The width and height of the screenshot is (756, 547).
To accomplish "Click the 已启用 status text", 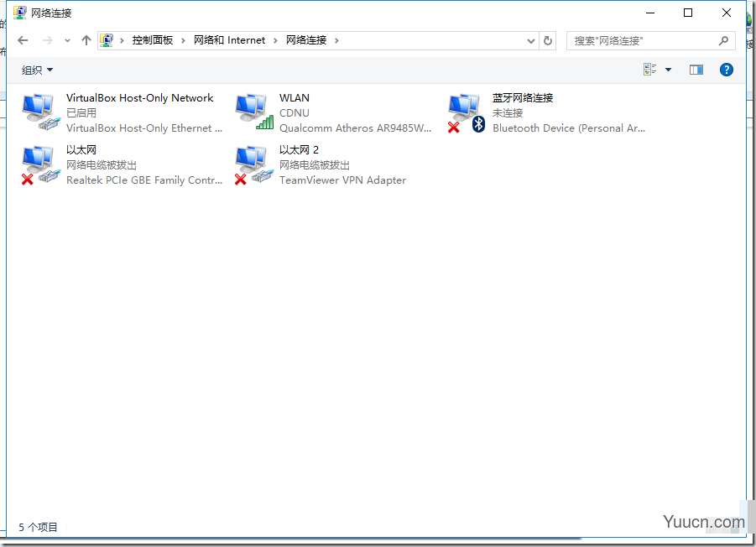I will pos(81,112).
